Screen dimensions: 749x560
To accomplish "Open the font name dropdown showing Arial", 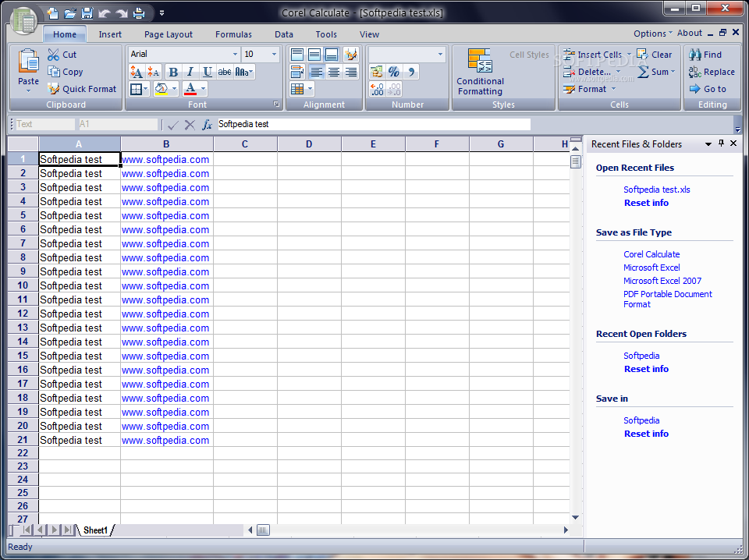I will (235, 55).
